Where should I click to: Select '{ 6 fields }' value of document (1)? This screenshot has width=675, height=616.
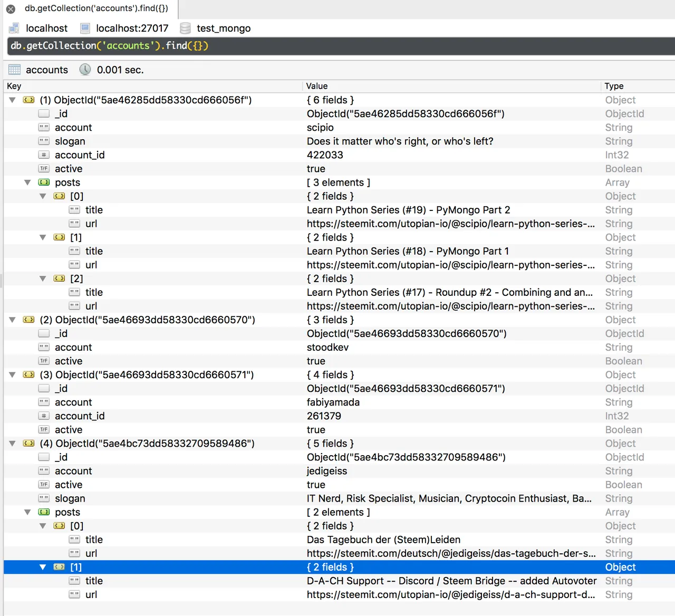331,100
